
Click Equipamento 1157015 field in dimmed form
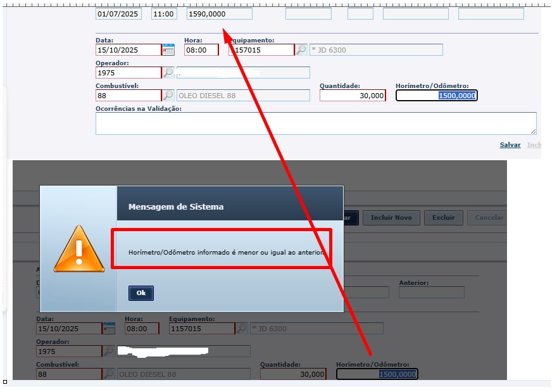[x=202, y=329]
